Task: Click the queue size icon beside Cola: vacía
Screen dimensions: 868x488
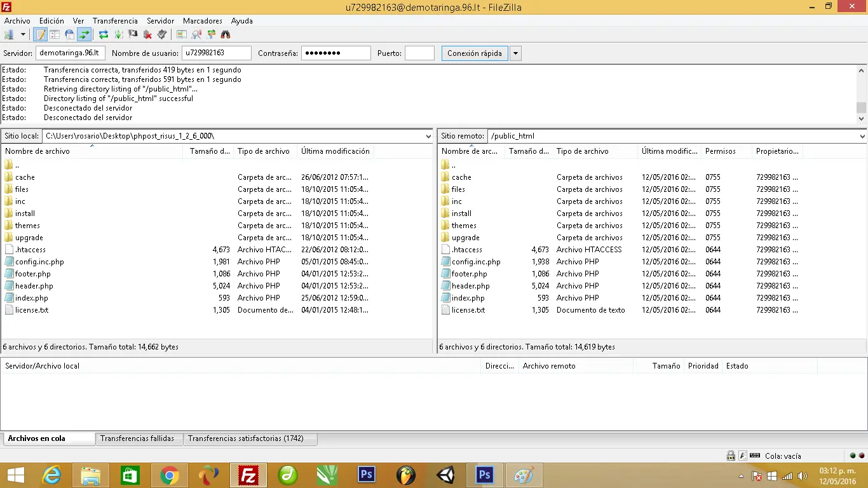Action: click(755, 456)
